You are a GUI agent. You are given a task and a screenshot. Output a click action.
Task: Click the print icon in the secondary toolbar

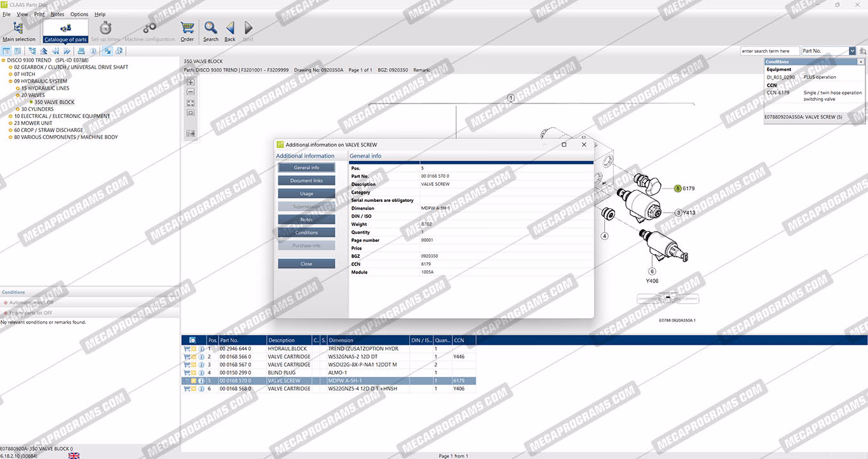coord(81,51)
